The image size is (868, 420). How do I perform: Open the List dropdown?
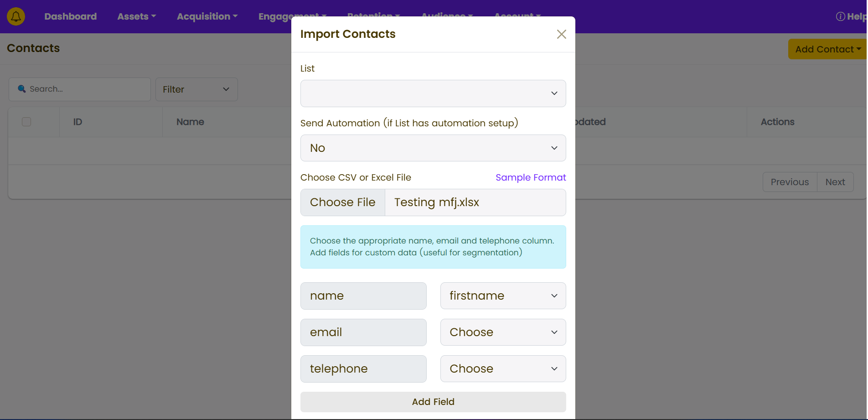pos(433,93)
